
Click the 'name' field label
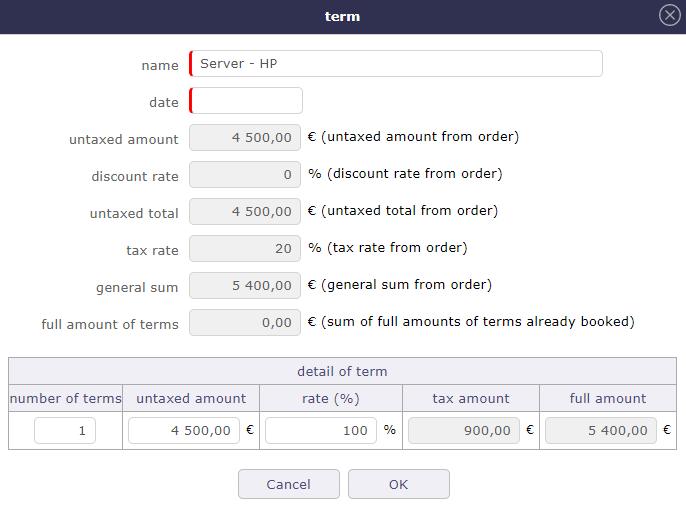point(160,66)
